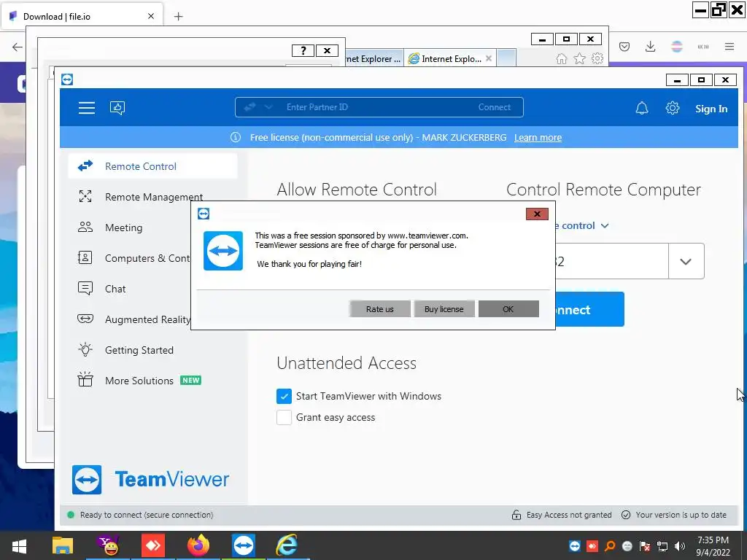Image resolution: width=747 pixels, height=560 pixels.
Task: Open Firefox downloads panel
Action: [x=650, y=47]
